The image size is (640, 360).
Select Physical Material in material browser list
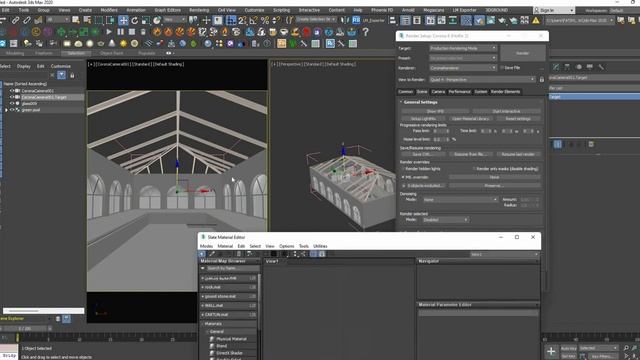click(x=231, y=339)
